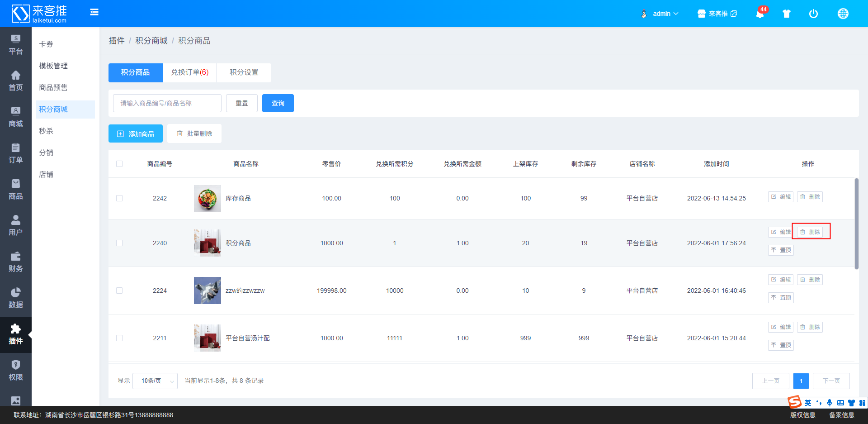Open 数据 sidebar section
Viewport: 868px width, 424px height.
click(16, 299)
